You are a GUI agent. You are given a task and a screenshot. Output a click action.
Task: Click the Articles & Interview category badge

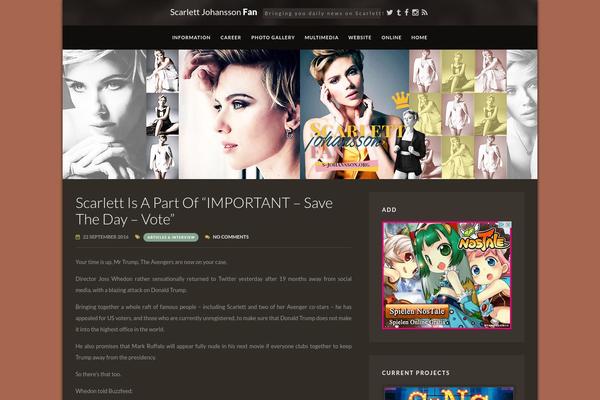click(x=171, y=237)
